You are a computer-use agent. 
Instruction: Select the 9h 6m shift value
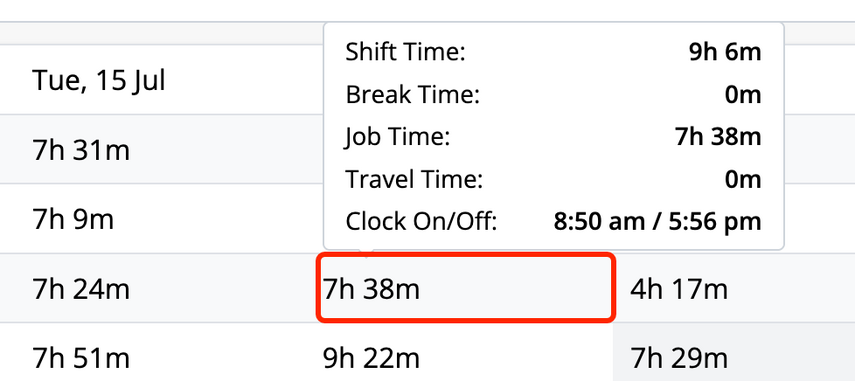[x=725, y=52]
